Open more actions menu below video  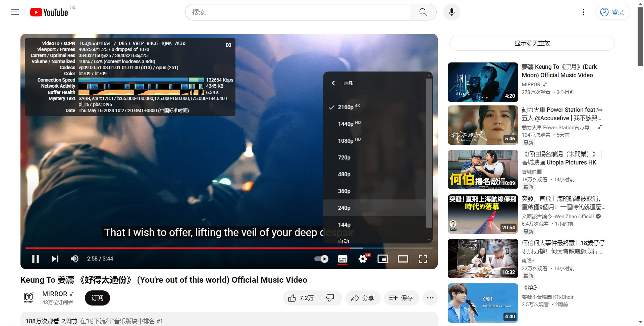tap(430, 298)
